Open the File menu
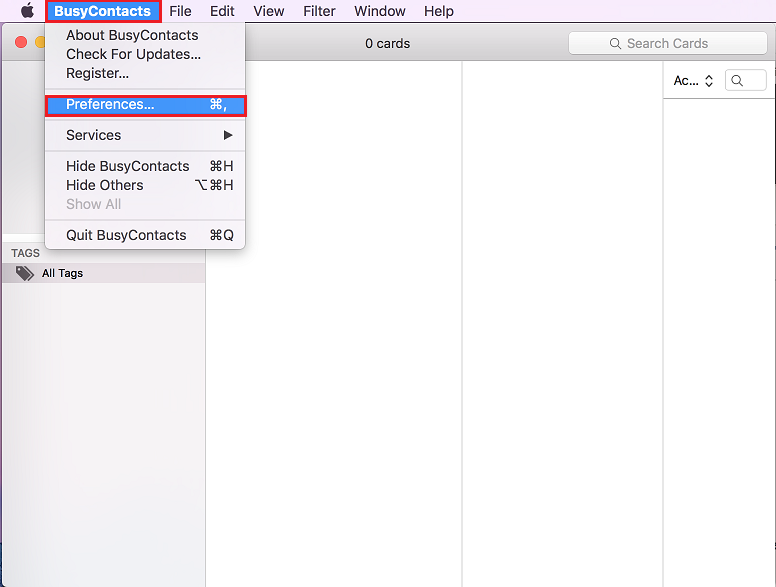 point(180,12)
